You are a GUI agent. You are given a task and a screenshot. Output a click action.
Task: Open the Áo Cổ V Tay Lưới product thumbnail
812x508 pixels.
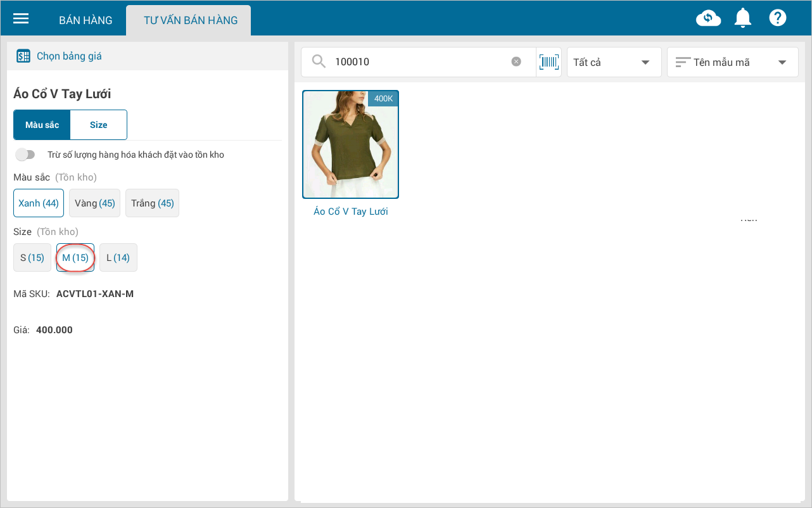click(350, 144)
